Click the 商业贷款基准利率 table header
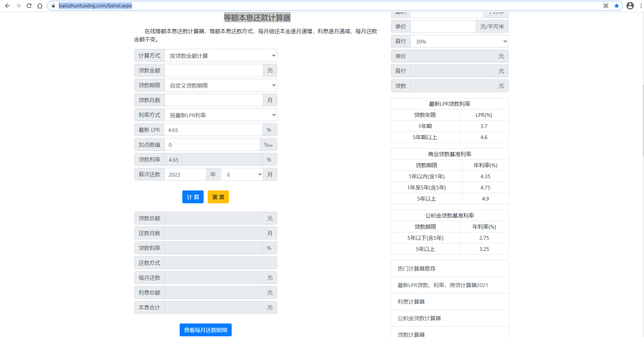 pyautogui.click(x=449, y=154)
